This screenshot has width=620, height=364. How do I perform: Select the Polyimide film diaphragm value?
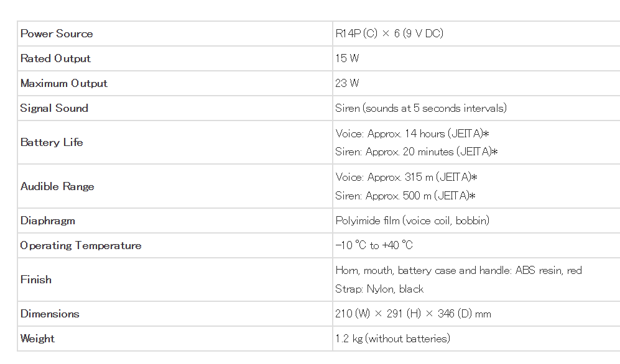tap(412, 221)
